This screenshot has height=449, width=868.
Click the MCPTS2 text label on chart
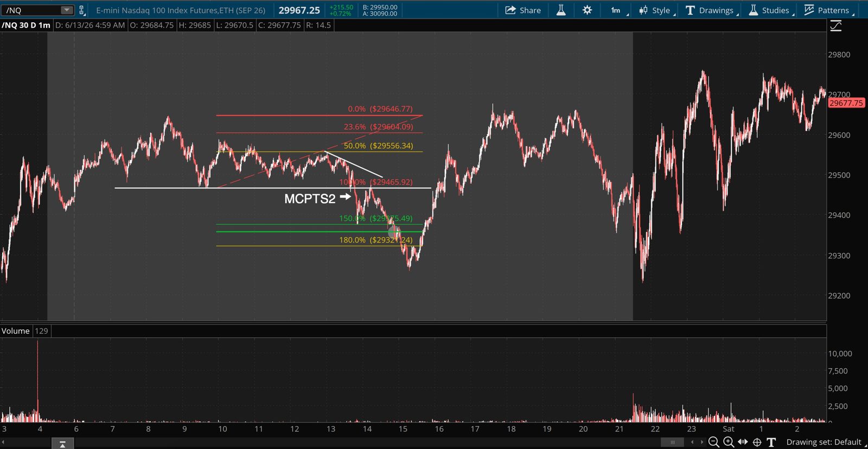[x=310, y=199]
